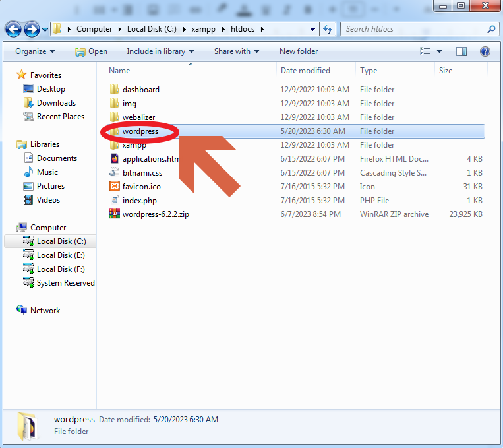Select the wordpress-6.2.2.zip WinRAR icon
This screenshot has width=503, height=448.
tap(115, 214)
